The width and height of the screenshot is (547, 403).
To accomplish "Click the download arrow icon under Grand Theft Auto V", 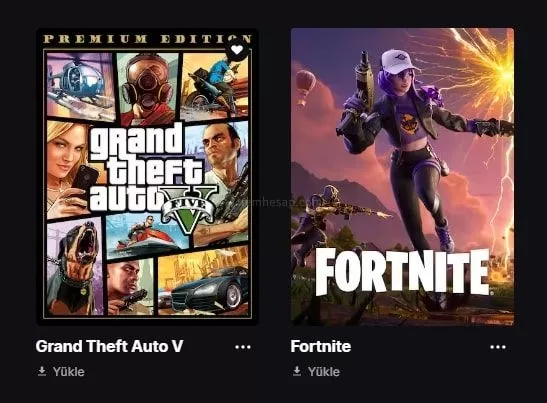I will (x=42, y=371).
